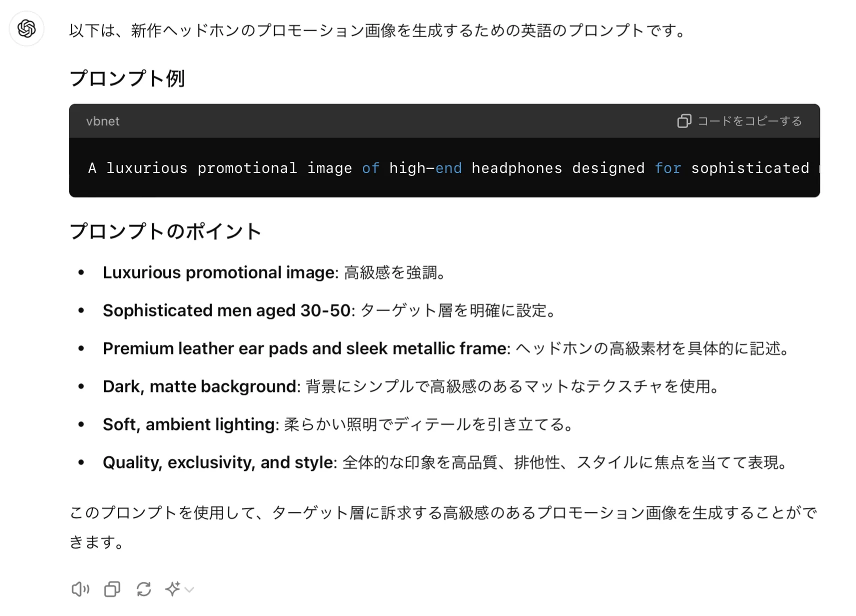Click the ChatGPT logo avatar

[26, 28]
